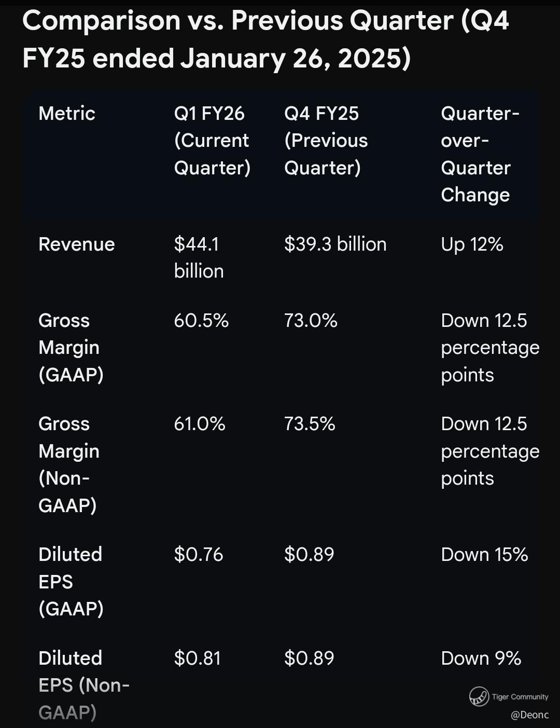
Task: Click the Gross Margin (Non-GAAP) label
Action: [69, 464]
